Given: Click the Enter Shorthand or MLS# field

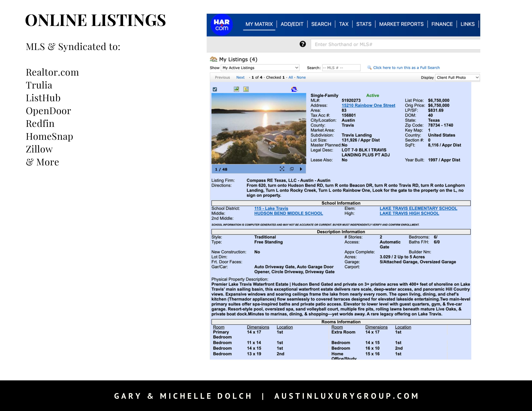Looking at the screenshot, I should click(395, 44).
